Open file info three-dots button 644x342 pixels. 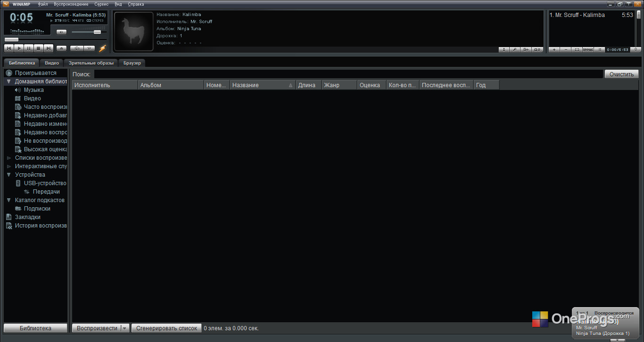pos(504,49)
